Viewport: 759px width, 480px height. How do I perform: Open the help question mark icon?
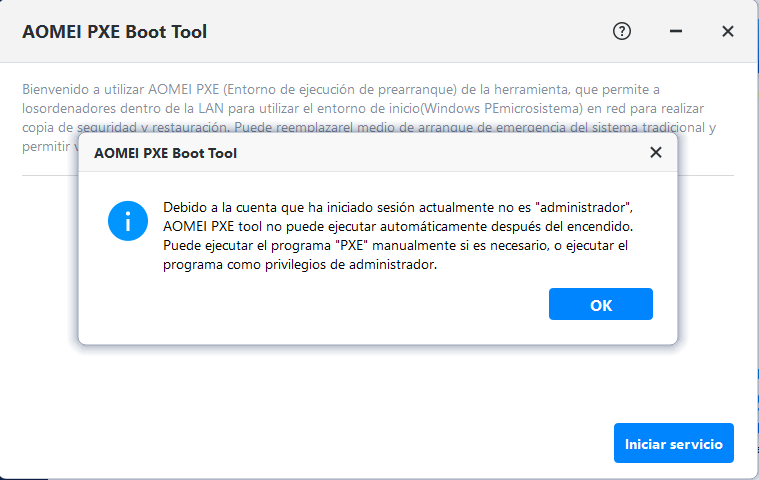click(x=622, y=31)
